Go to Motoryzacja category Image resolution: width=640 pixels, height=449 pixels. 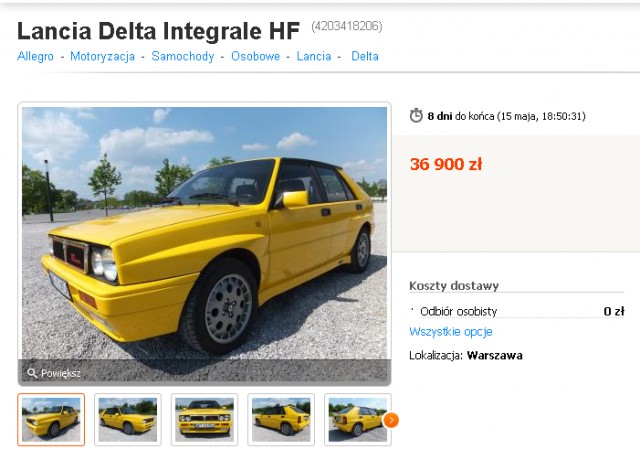[102, 56]
